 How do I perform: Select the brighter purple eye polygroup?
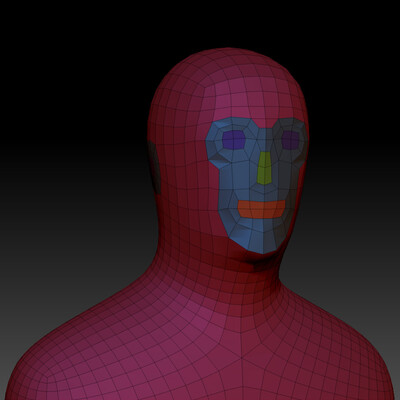click(x=234, y=140)
